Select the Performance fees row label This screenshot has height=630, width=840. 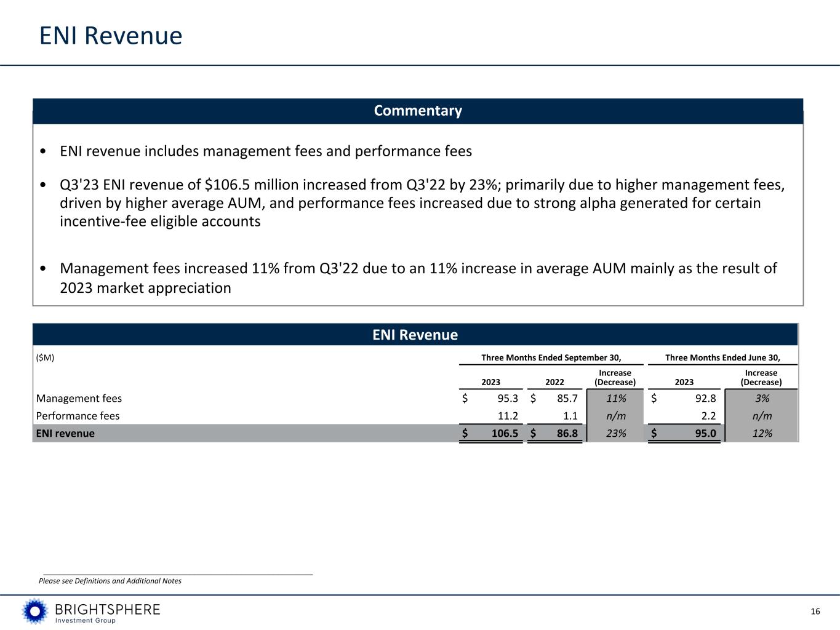pos(78,416)
